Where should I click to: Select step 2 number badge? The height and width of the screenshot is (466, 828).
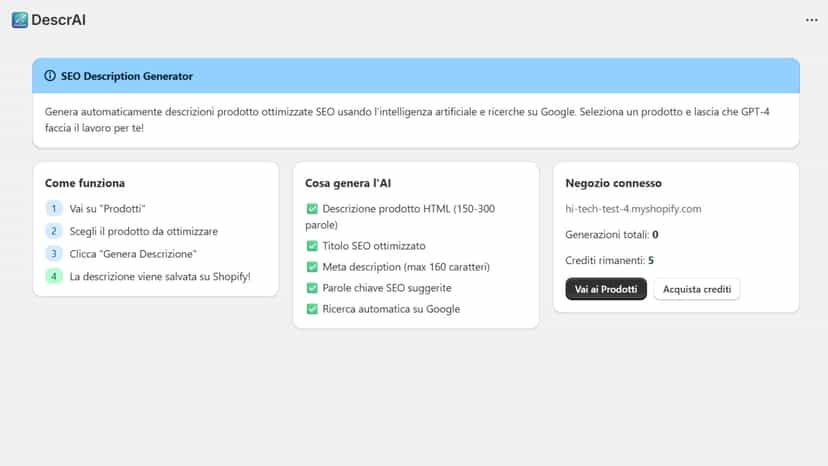53,231
